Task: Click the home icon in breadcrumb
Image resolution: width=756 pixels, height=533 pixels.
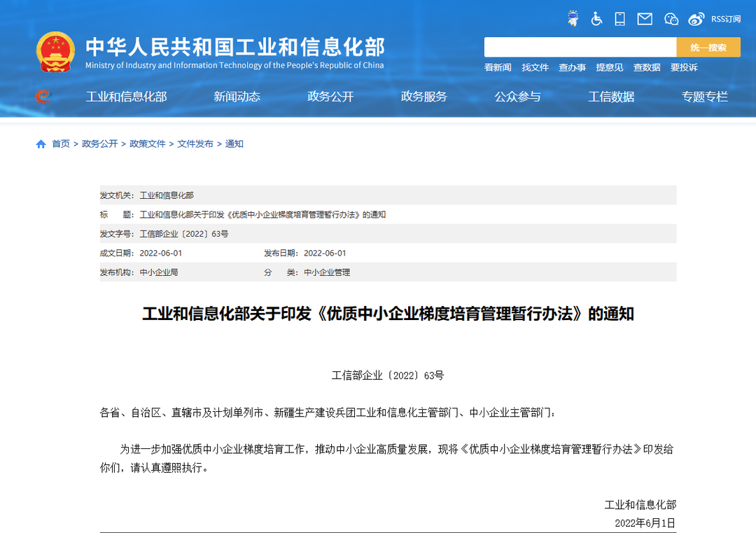Action: [41, 144]
